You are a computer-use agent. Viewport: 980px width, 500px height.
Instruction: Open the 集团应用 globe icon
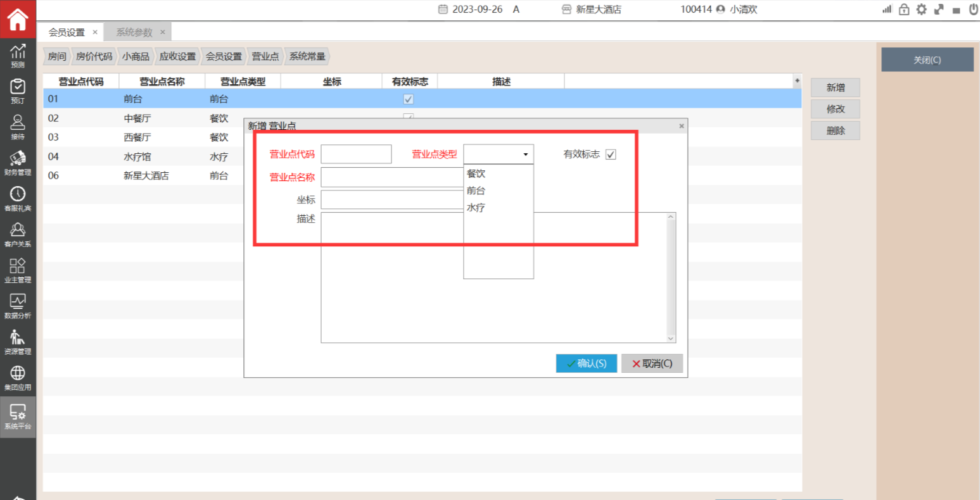[x=18, y=377]
